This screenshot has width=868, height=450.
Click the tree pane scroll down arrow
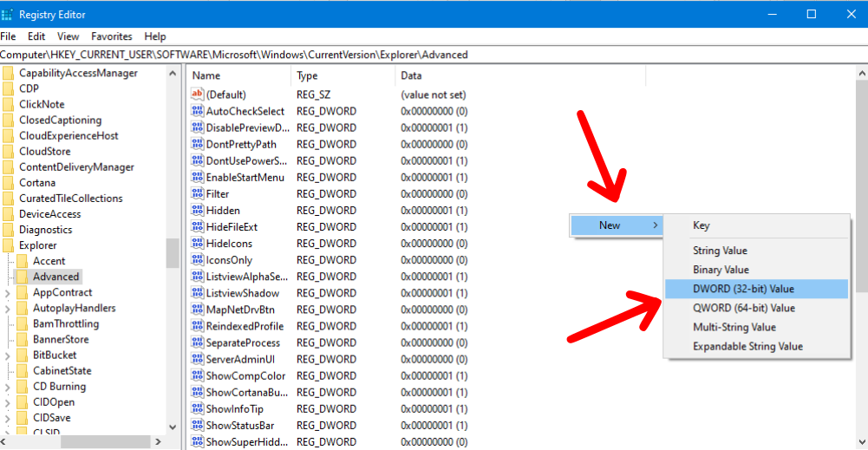(x=173, y=427)
